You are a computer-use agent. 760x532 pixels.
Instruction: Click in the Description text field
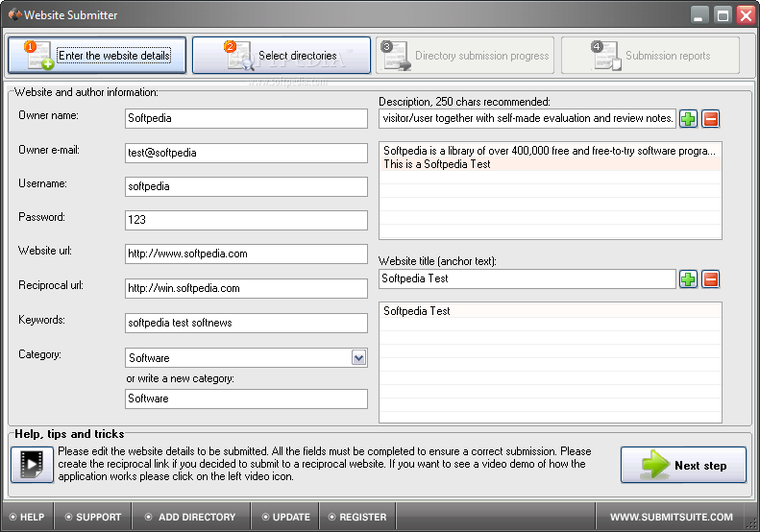(x=527, y=118)
